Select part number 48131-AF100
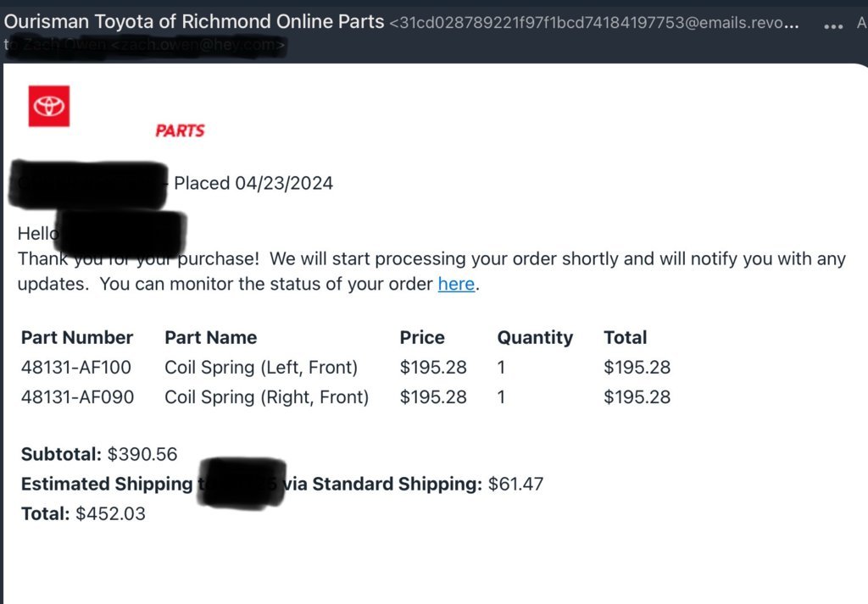 [x=76, y=368]
